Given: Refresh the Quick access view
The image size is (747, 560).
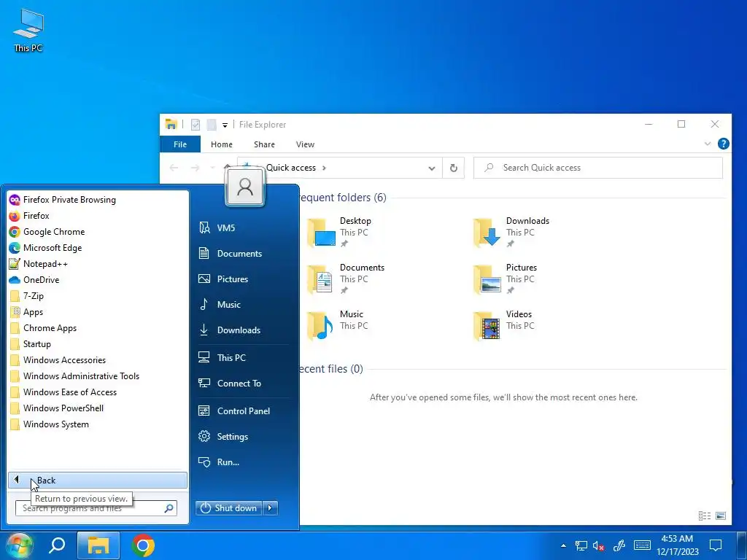Looking at the screenshot, I should click(x=454, y=168).
